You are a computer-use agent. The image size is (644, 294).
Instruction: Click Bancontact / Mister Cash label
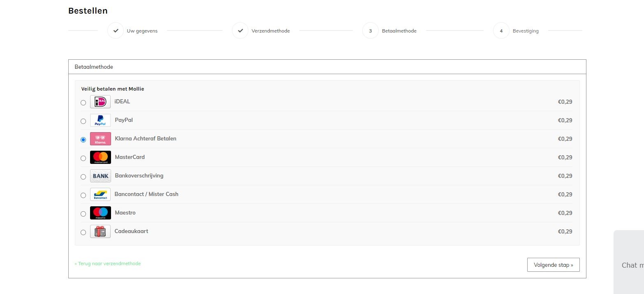click(146, 194)
